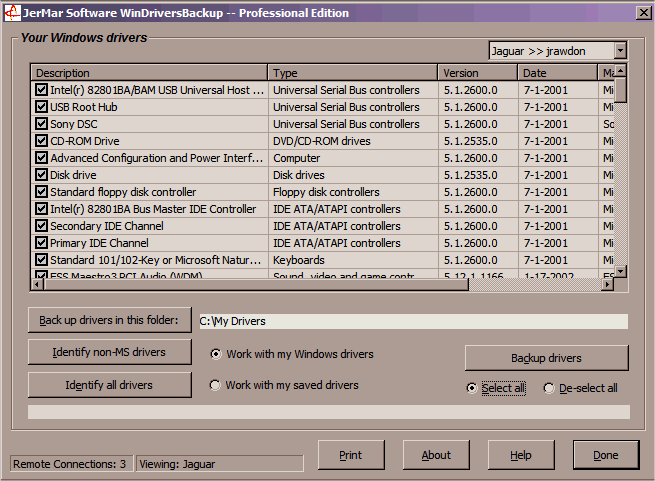The image size is (655, 481).
Task: Click 'Viewing: Jaguar' status panel
Action: tap(220, 464)
